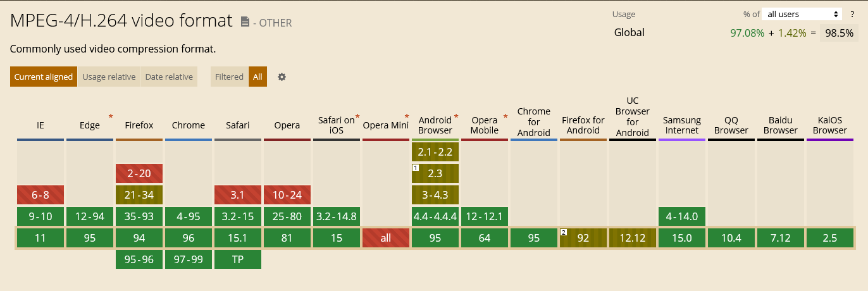
Task: Click the asterisk beside Opera Mini header
Action: 407,116
